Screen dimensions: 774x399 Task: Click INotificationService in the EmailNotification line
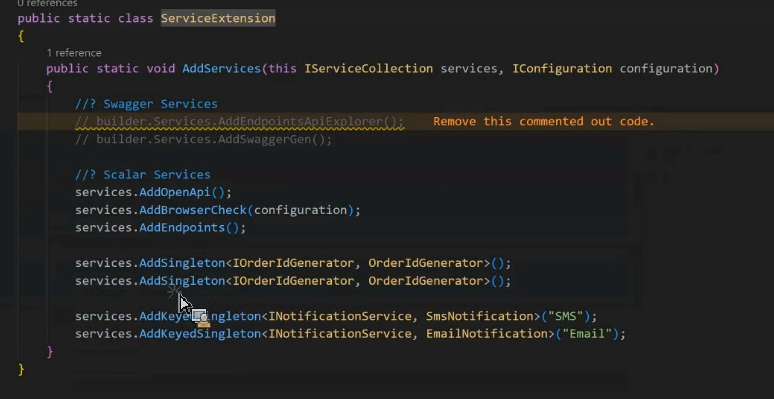(340, 334)
